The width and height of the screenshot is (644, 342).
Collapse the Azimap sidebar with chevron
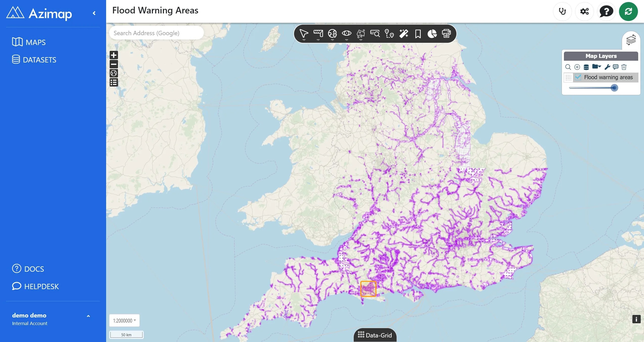(94, 13)
